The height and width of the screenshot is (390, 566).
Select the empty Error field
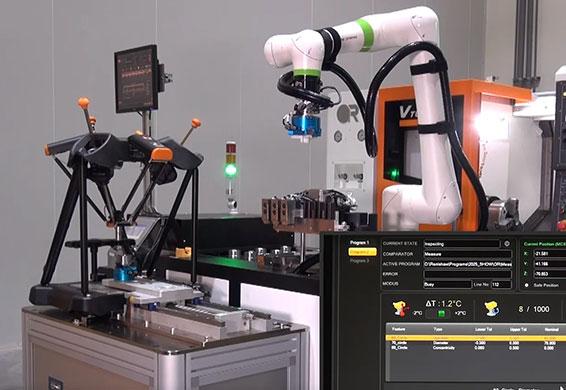click(467, 274)
